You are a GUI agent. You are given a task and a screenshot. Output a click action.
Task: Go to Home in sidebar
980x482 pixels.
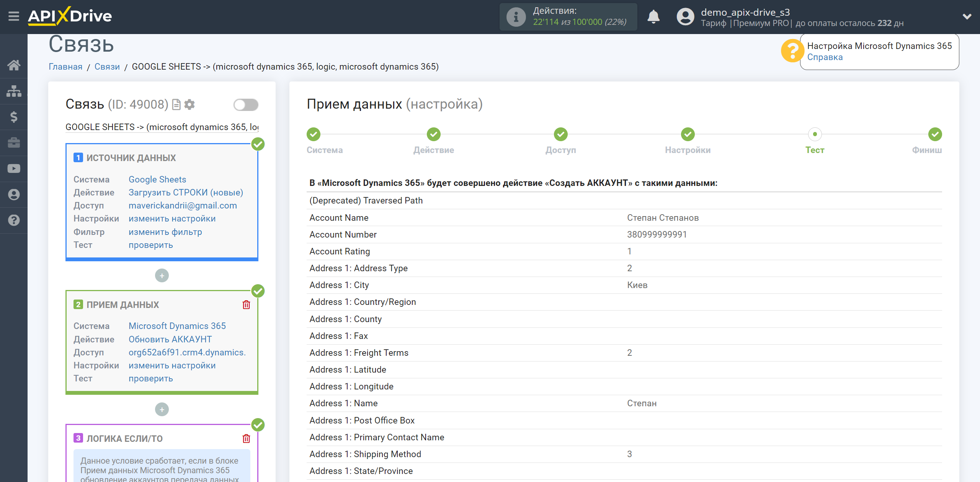pyautogui.click(x=14, y=65)
